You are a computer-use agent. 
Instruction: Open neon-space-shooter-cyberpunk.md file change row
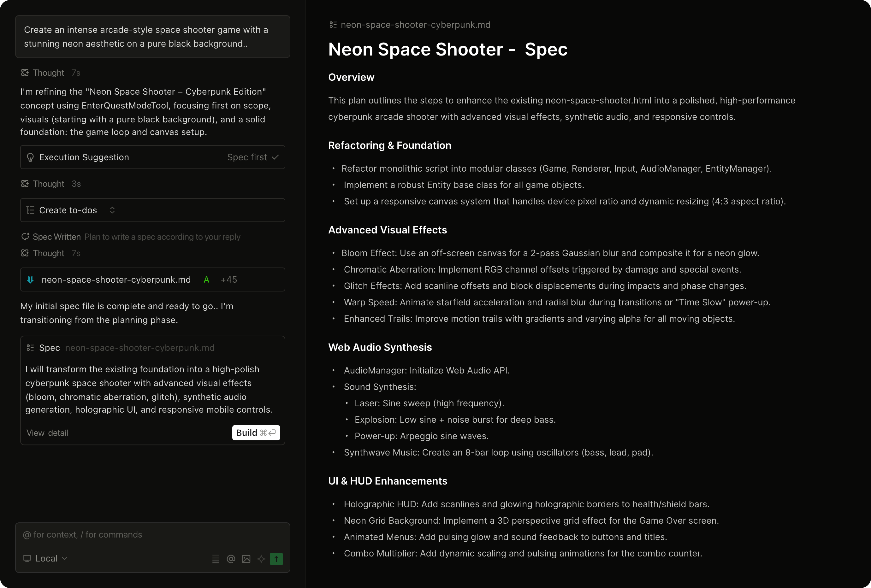[x=116, y=280]
